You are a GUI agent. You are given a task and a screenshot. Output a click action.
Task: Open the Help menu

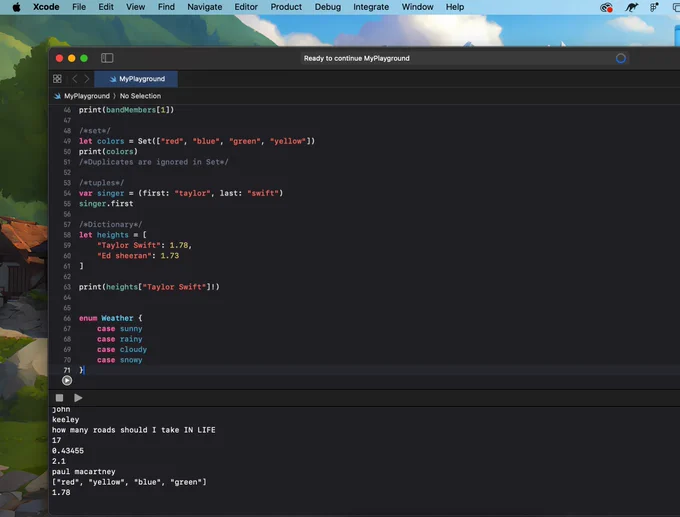click(455, 7)
